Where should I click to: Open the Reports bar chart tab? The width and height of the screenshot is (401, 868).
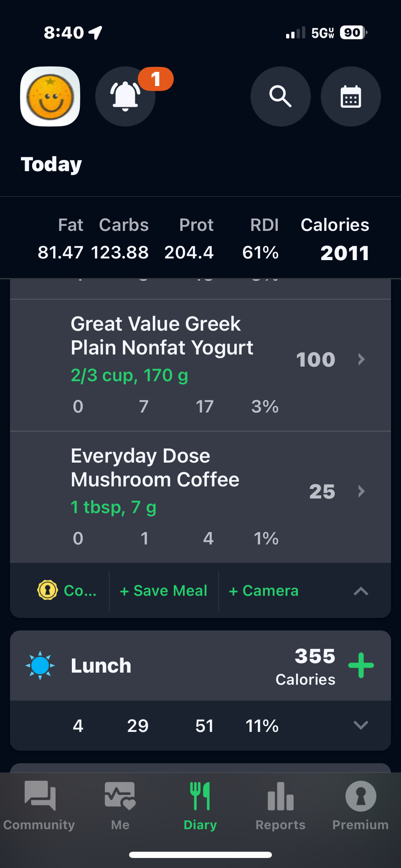[280, 805]
